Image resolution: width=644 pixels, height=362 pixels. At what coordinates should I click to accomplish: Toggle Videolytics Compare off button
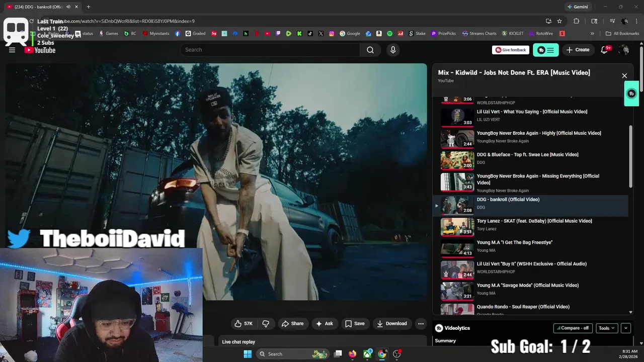(573, 328)
